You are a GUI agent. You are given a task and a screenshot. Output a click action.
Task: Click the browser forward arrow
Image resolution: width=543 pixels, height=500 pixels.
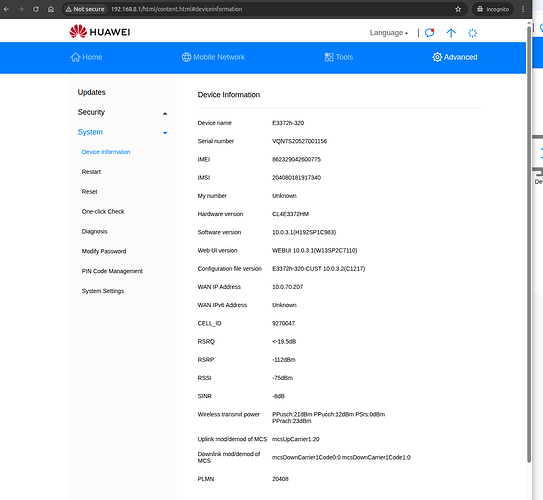click(21, 9)
